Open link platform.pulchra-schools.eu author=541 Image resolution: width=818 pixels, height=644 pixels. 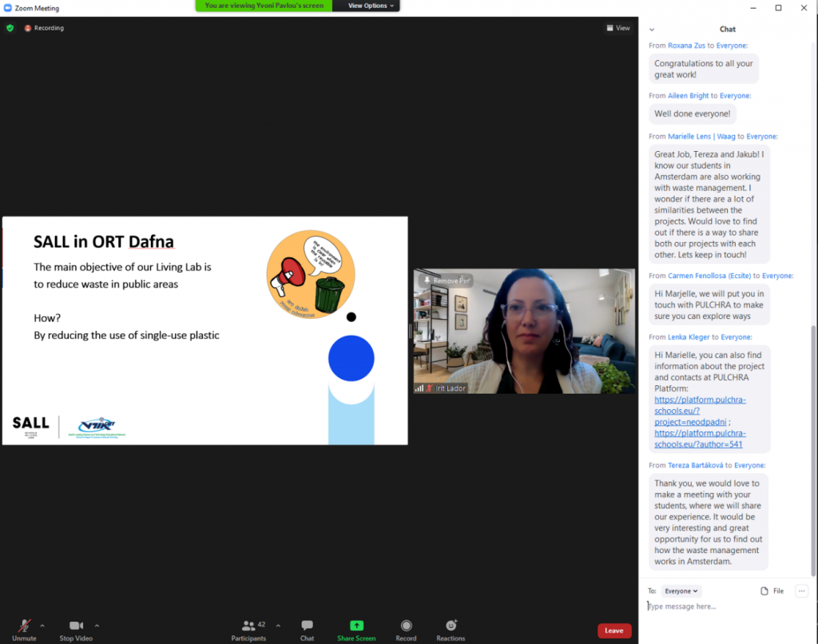pyautogui.click(x=700, y=439)
